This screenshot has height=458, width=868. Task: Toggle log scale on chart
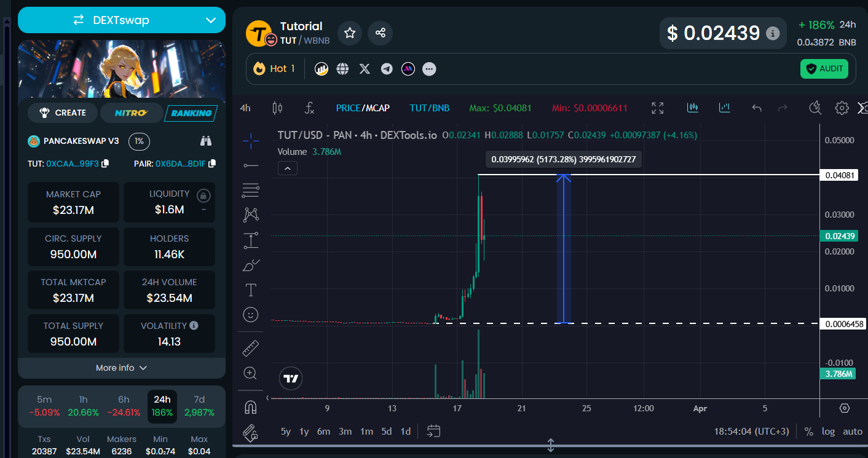point(828,431)
